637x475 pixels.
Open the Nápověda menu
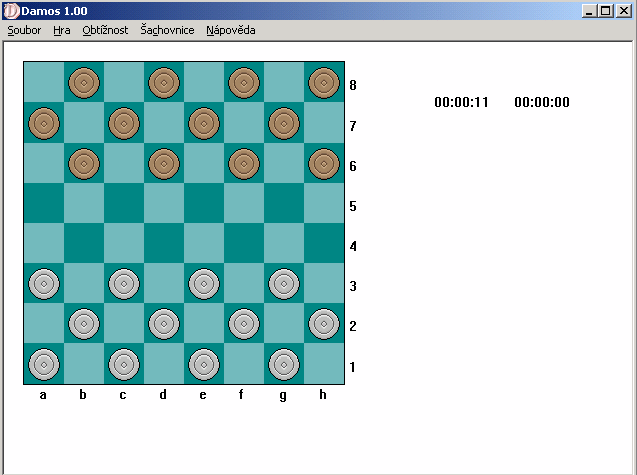click(231, 30)
